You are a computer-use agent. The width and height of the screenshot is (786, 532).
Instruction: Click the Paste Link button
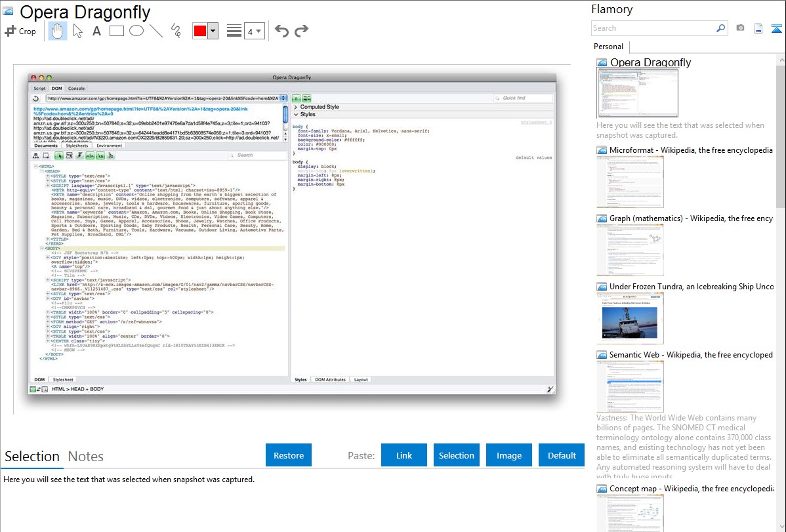[x=404, y=455]
